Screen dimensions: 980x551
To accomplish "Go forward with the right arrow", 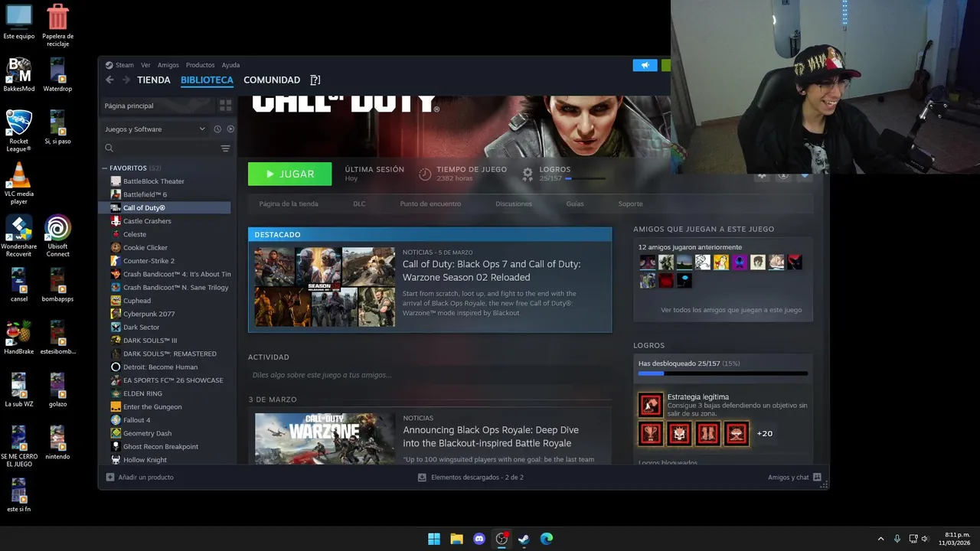I will click(x=126, y=80).
